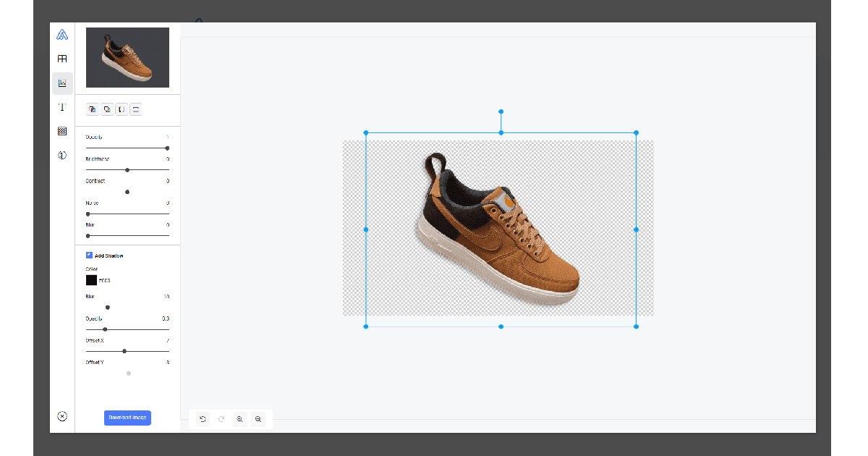Click the app logo in the sidebar

tap(62, 35)
